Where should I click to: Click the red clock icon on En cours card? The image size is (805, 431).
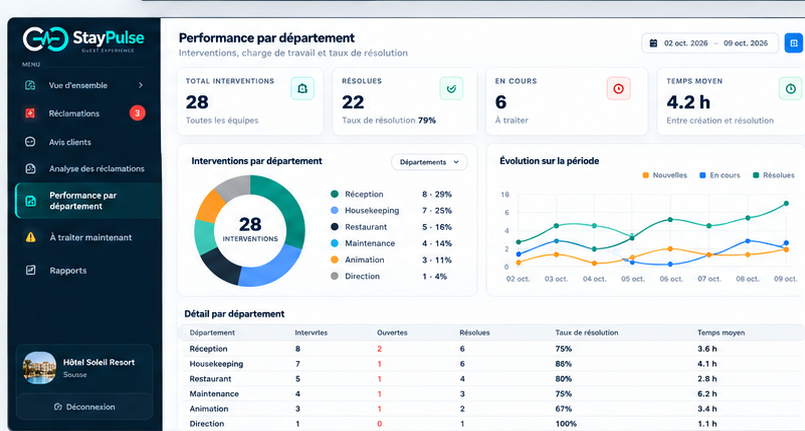point(619,89)
